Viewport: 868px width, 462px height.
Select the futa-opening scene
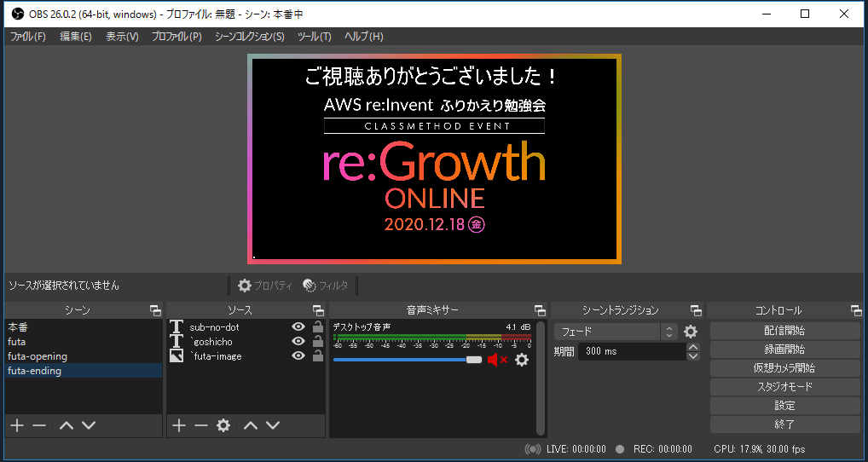(x=84, y=356)
